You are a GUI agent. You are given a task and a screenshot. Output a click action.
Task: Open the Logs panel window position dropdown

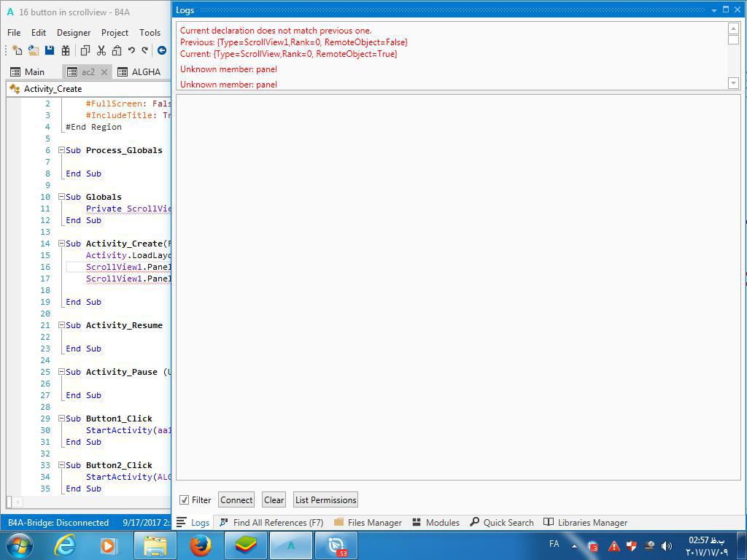(713, 10)
